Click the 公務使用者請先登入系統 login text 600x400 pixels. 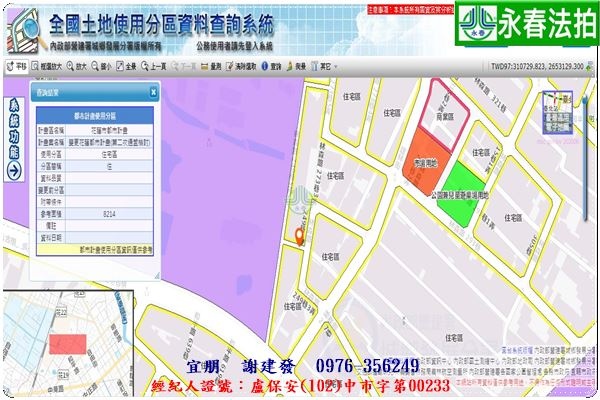tap(234, 46)
